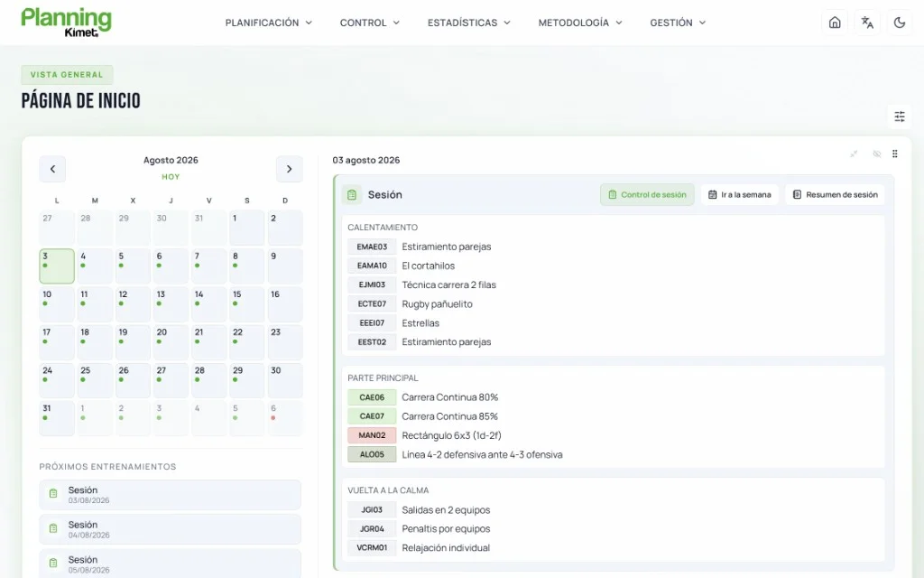Open exercise Carrera Continua 85%
The height and width of the screenshot is (578, 924).
pos(450,416)
